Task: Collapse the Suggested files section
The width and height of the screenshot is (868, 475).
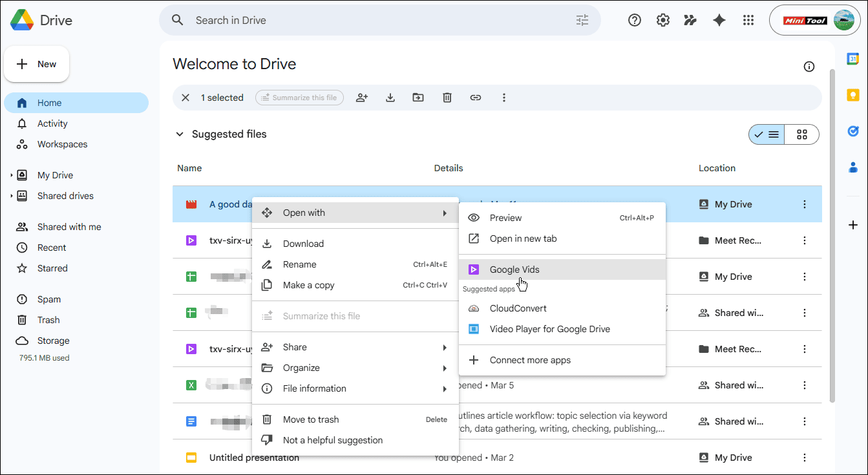Action: click(x=180, y=134)
